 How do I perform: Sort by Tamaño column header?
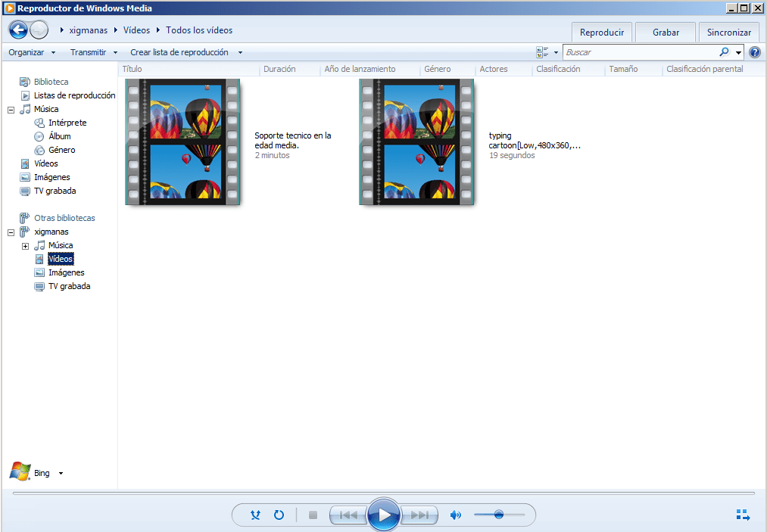634,69
